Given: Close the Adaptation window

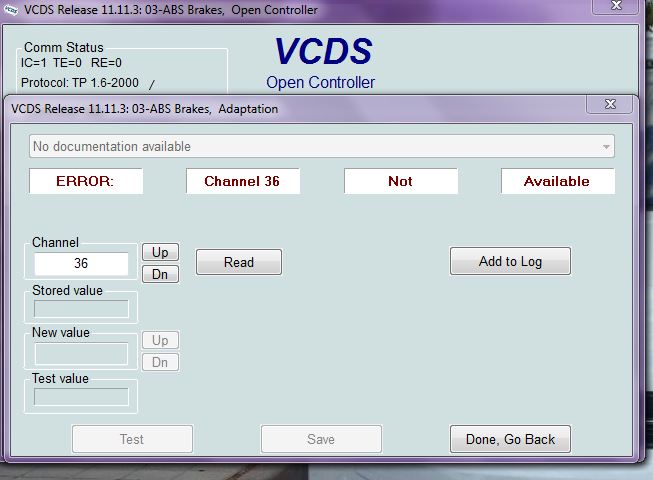Looking at the screenshot, I should click(x=610, y=104).
